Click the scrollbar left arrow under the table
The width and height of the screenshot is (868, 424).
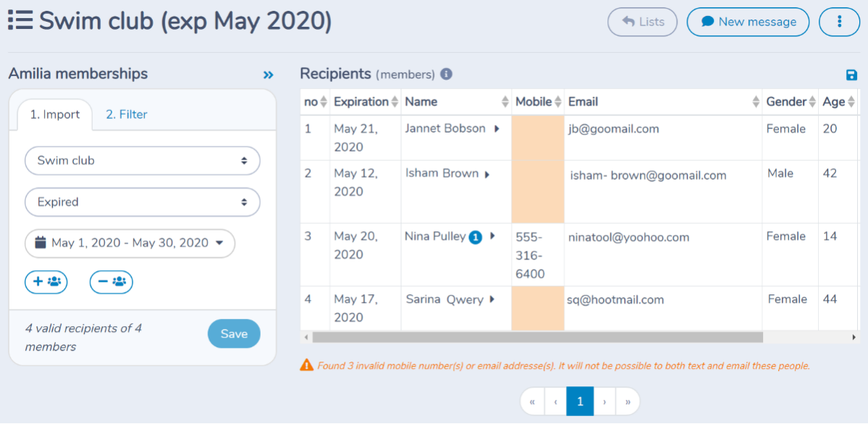[x=305, y=337]
